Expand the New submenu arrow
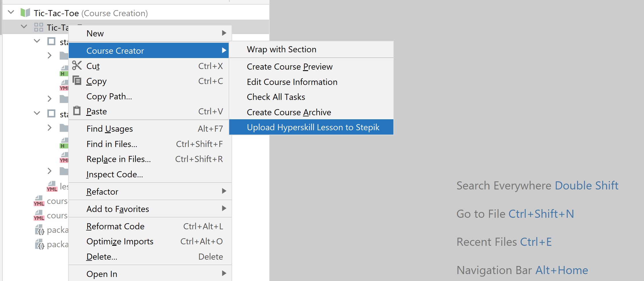The image size is (644, 281). (224, 33)
